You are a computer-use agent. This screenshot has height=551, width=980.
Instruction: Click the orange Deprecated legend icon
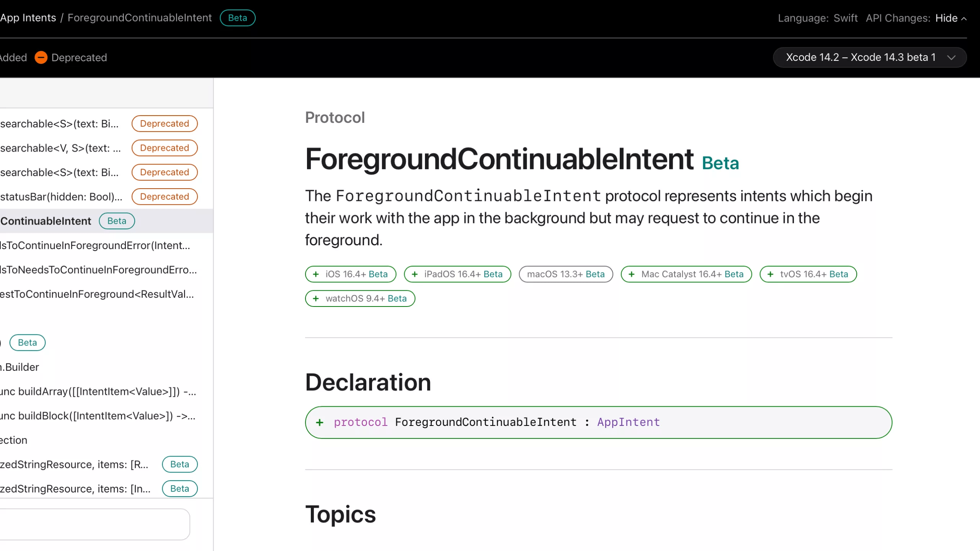41,57
